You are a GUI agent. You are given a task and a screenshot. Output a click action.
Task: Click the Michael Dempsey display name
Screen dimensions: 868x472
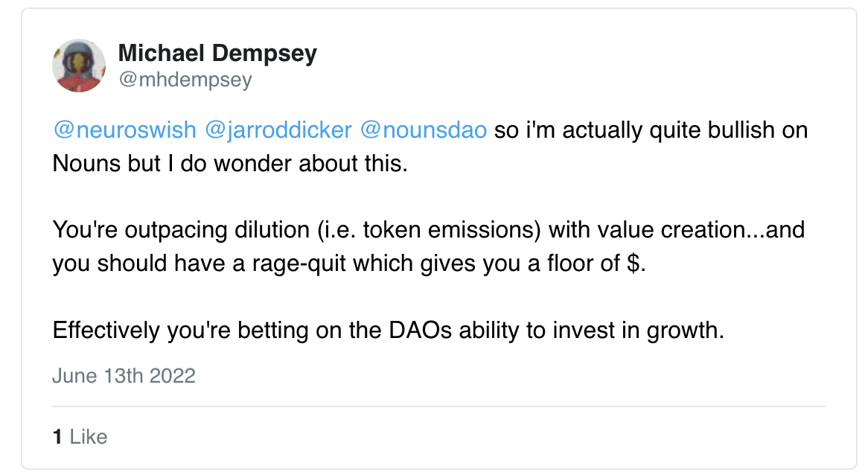click(x=217, y=54)
